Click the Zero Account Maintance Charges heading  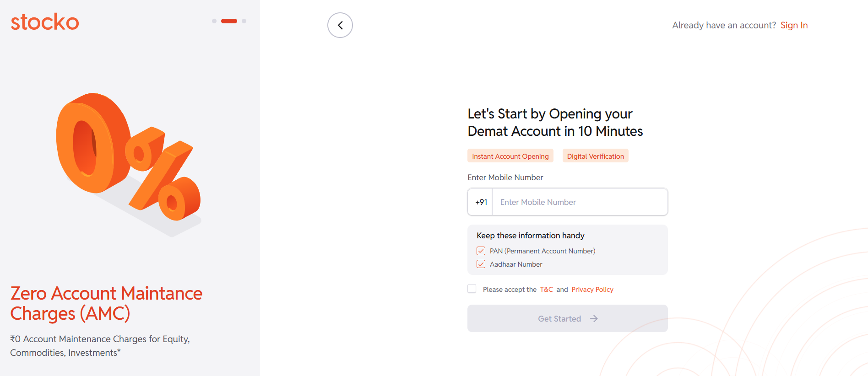click(106, 303)
